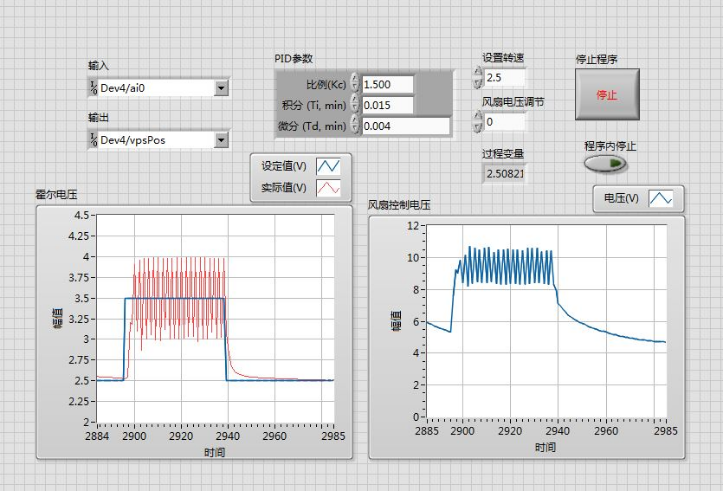Click the I/O icon beside Dev4/vpsPos
Viewport: 723px width, 491px height.
click(93, 140)
